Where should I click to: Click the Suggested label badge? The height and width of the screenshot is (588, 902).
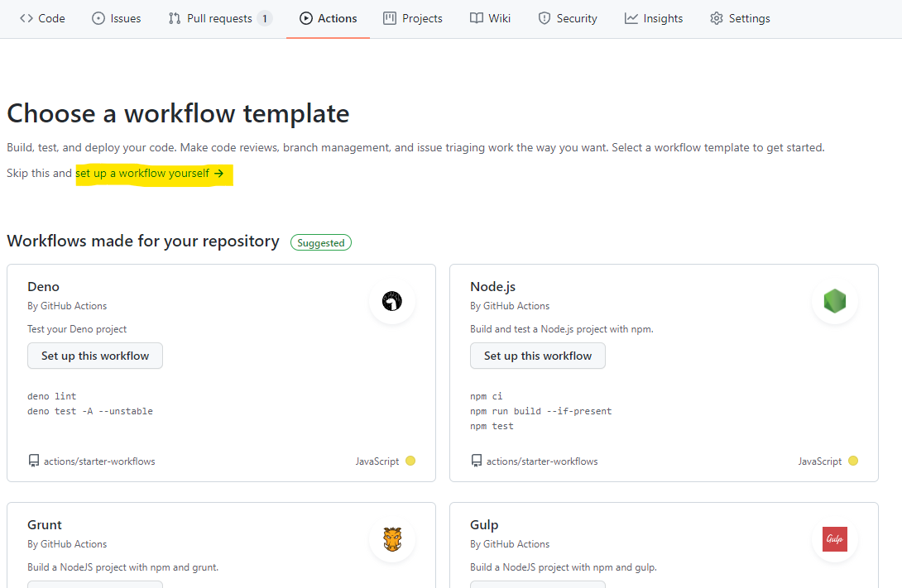[x=321, y=242]
